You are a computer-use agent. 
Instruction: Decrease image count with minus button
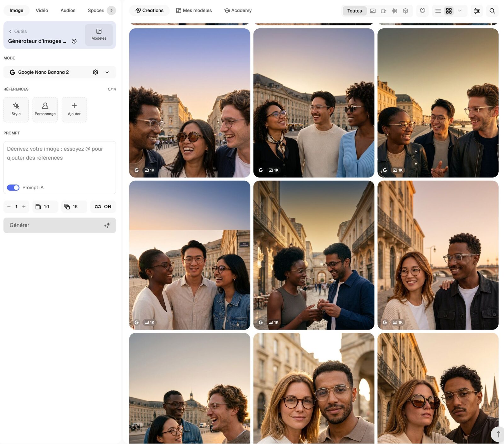tap(9, 207)
